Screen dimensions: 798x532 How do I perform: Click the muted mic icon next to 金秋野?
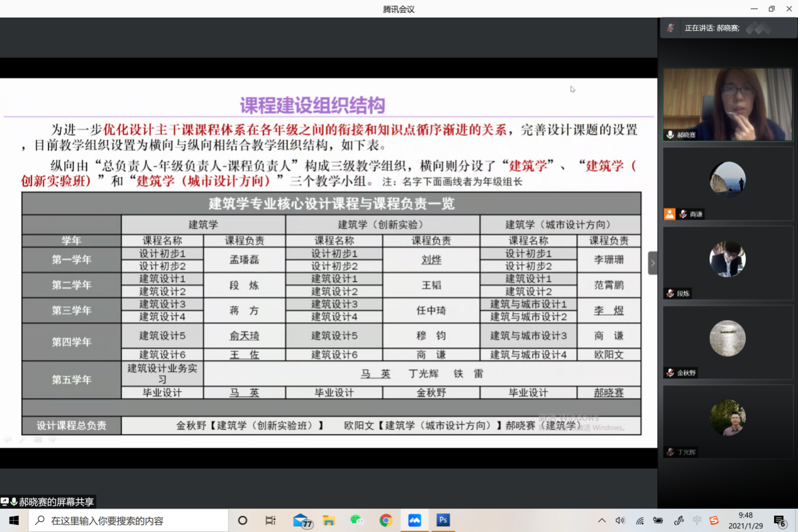(x=670, y=373)
